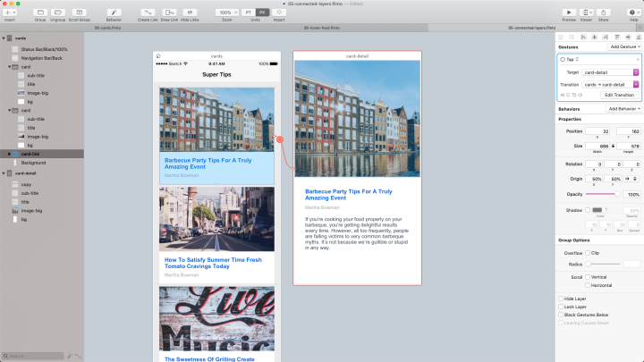
Task: Collapse the card-detail screen in layer list
Action: point(4,173)
